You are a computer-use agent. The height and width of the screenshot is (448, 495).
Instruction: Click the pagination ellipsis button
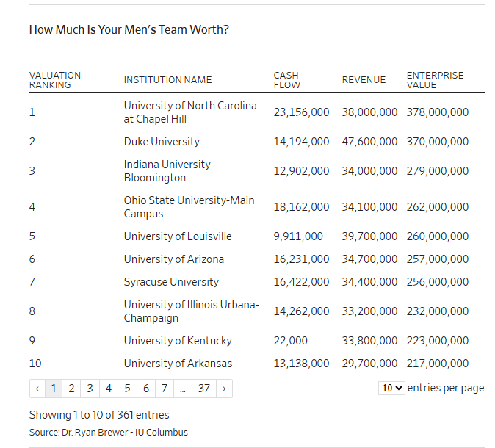pos(183,389)
